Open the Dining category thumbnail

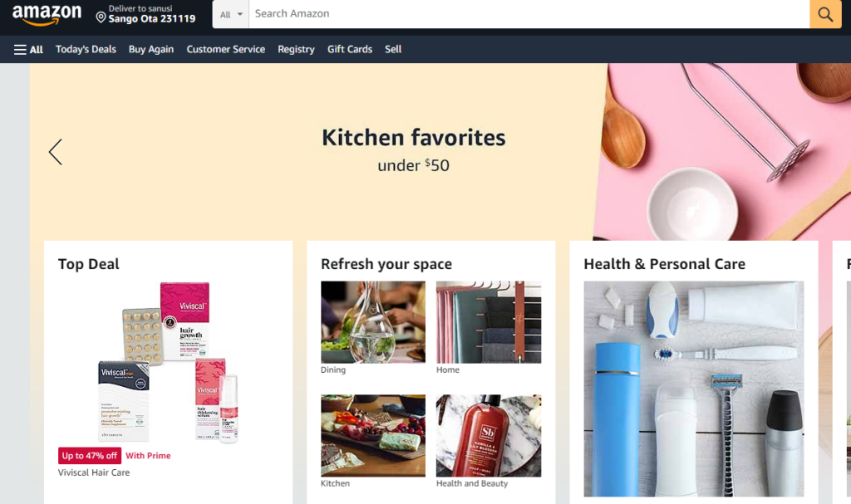373,321
